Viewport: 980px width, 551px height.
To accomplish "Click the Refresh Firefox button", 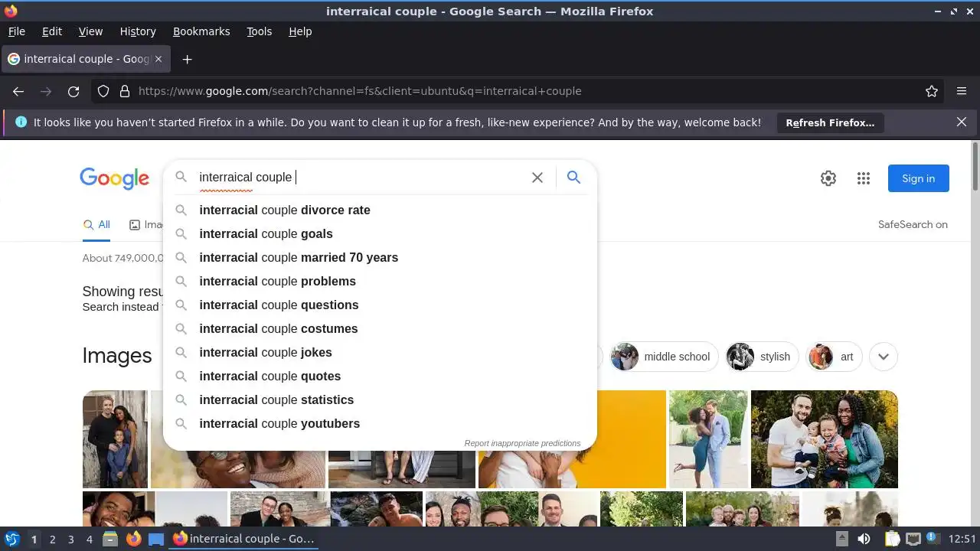I will 830,122.
